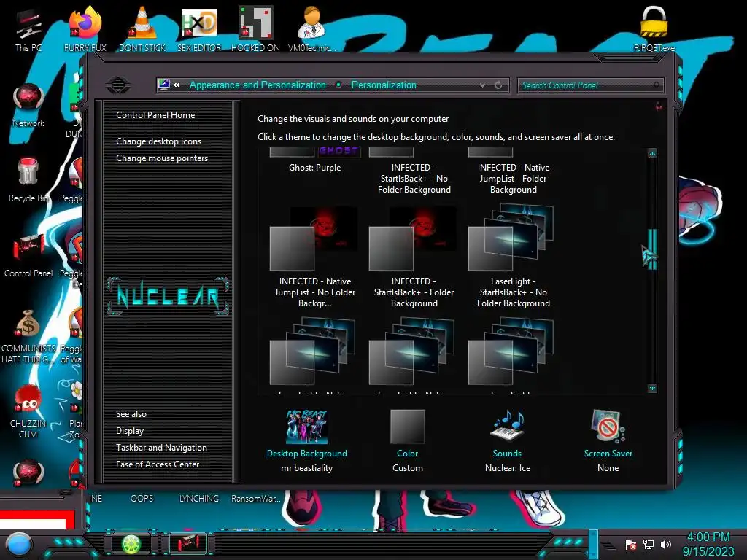Image resolution: width=747 pixels, height=560 pixels.
Task: Click the Control Panel address bar icon
Action: coord(164,85)
